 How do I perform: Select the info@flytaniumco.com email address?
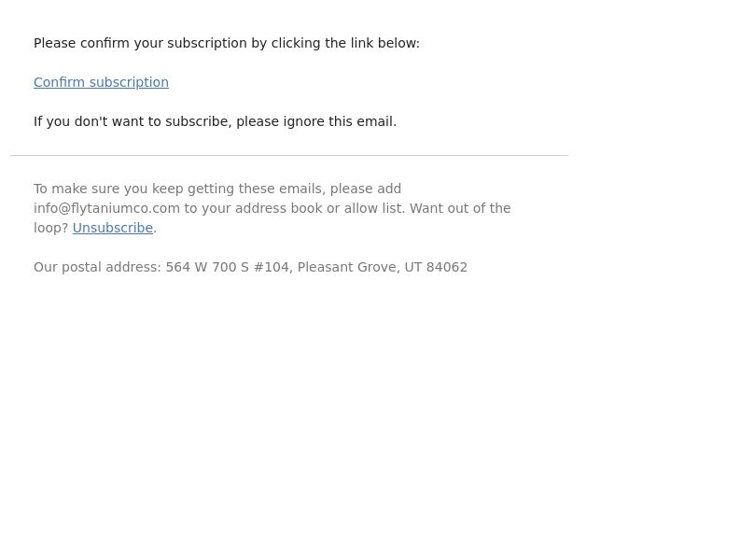(106, 208)
